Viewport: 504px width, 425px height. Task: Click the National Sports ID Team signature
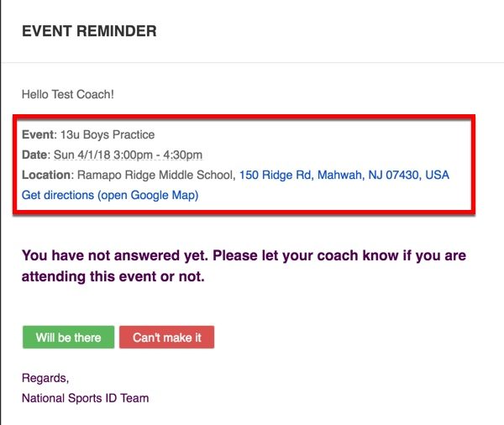tap(85, 398)
